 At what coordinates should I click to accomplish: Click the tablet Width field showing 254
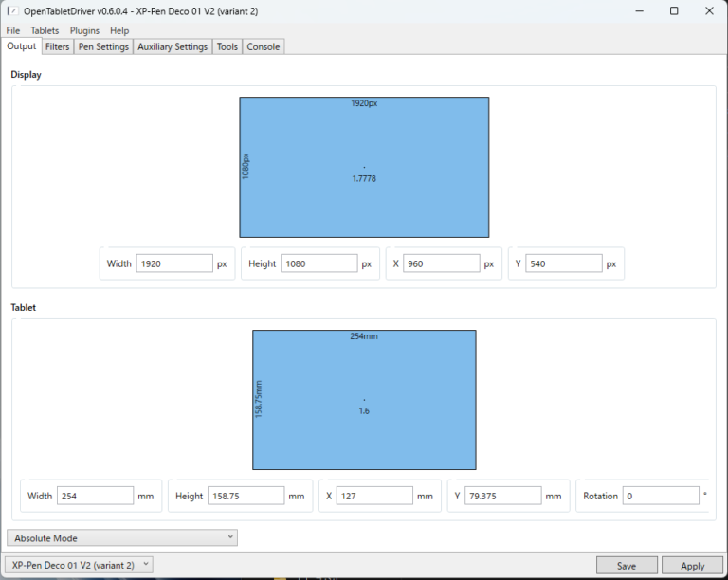click(x=95, y=496)
